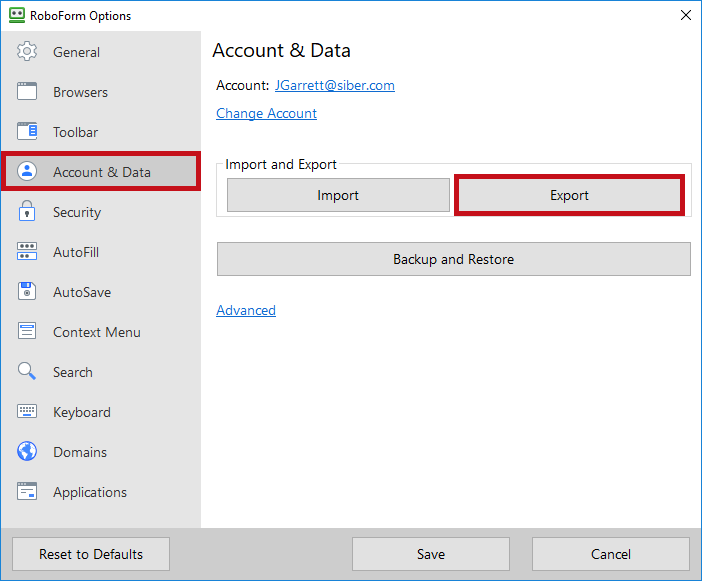Click the Change Account link
Viewport: 702px width, 581px height.
266,113
